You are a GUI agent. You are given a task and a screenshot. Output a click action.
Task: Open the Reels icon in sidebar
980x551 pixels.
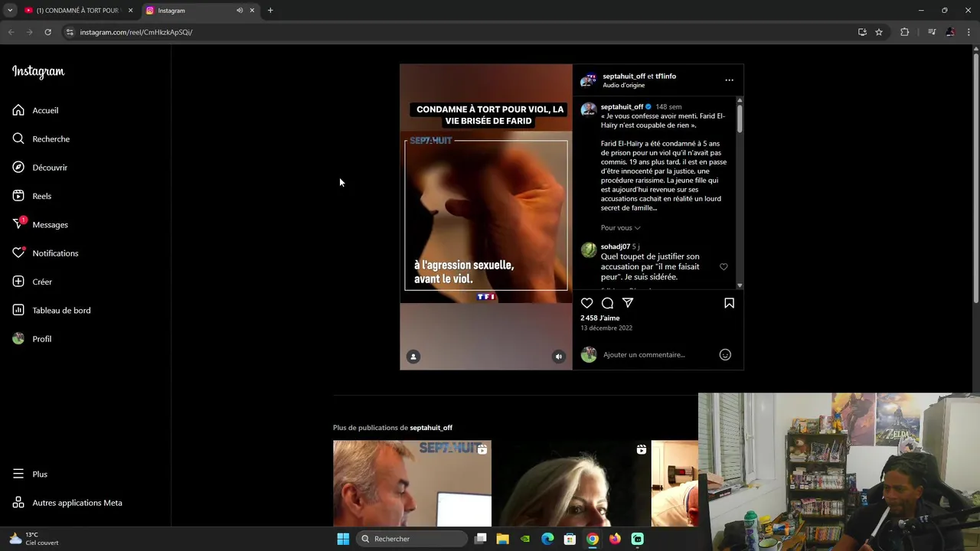pos(18,196)
